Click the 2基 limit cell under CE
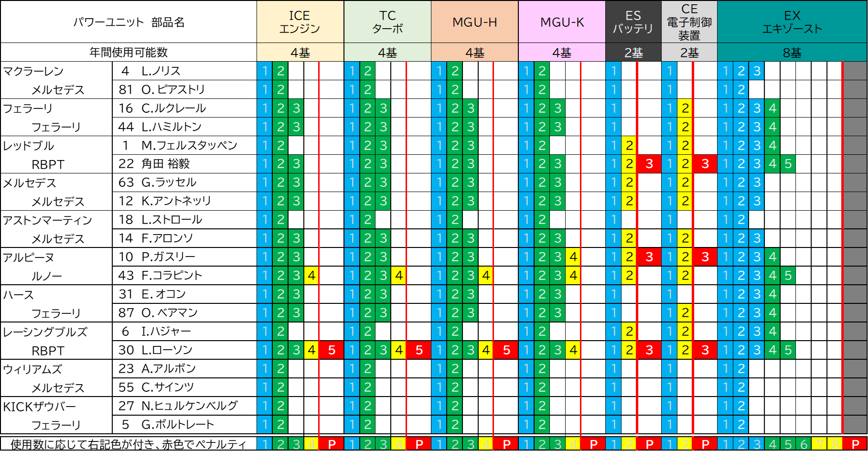This screenshot has width=868, height=451. pos(689,52)
